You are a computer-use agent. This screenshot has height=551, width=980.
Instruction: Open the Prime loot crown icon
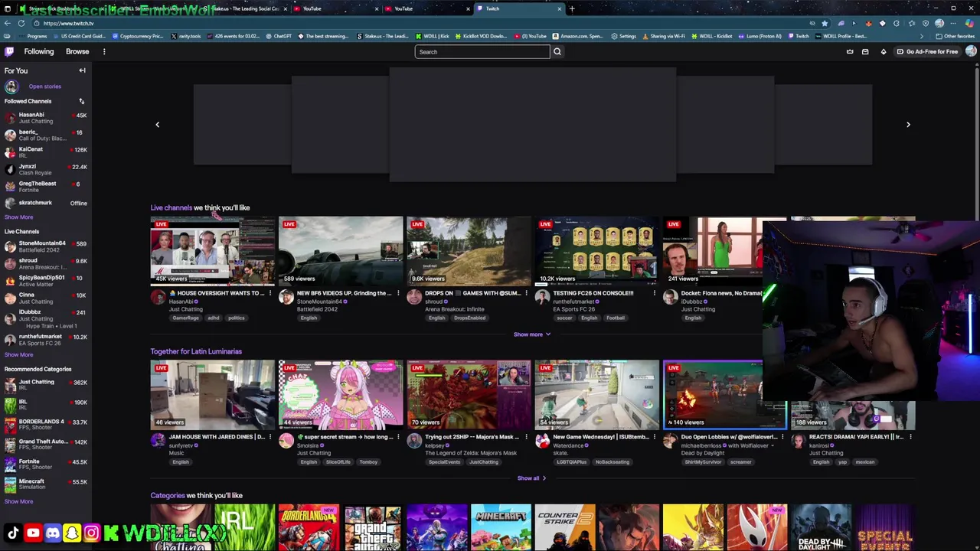pyautogui.click(x=850, y=52)
